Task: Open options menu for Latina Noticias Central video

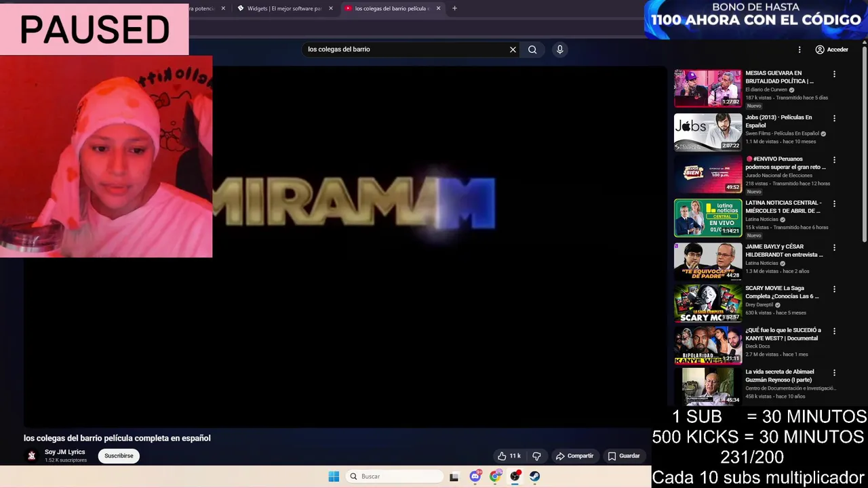Action: (x=834, y=203)
